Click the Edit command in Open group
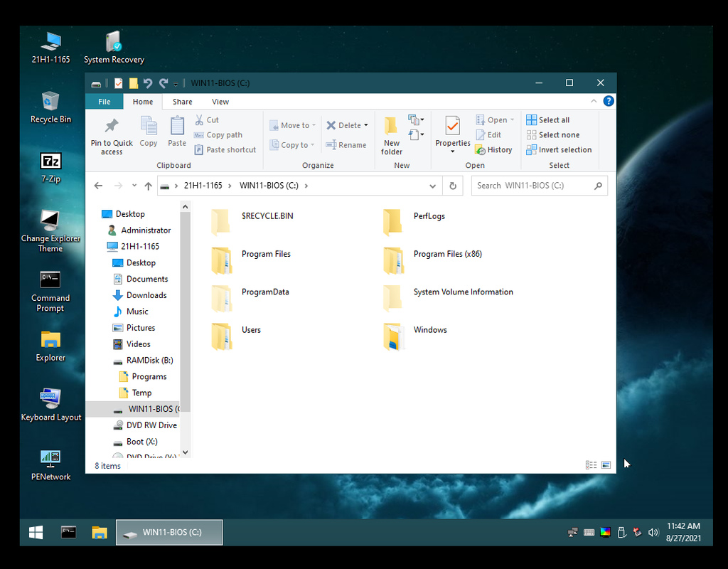This screenshot has width=728, height=569. coord(488,134)
